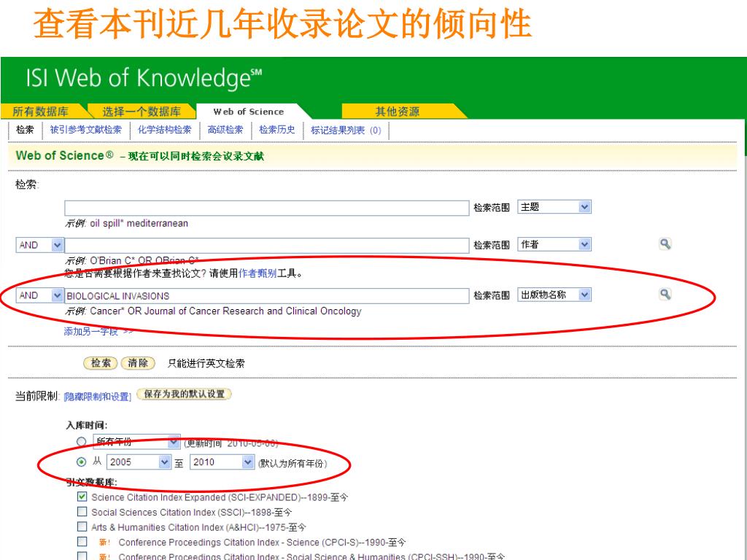Click the publication name search magnifier icon
This screenshot has width=747, height=560.
[x=665, y=295]
